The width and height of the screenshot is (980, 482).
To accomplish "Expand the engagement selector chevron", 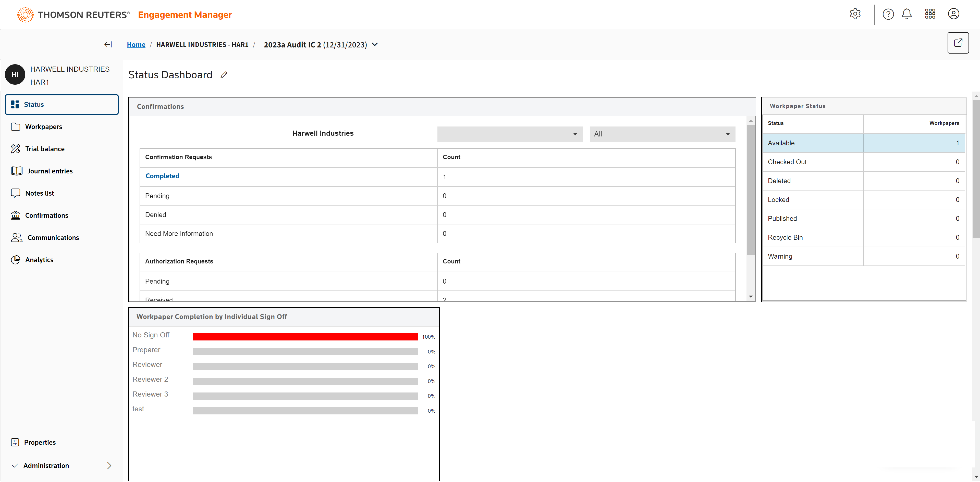I will pos(375,44).
